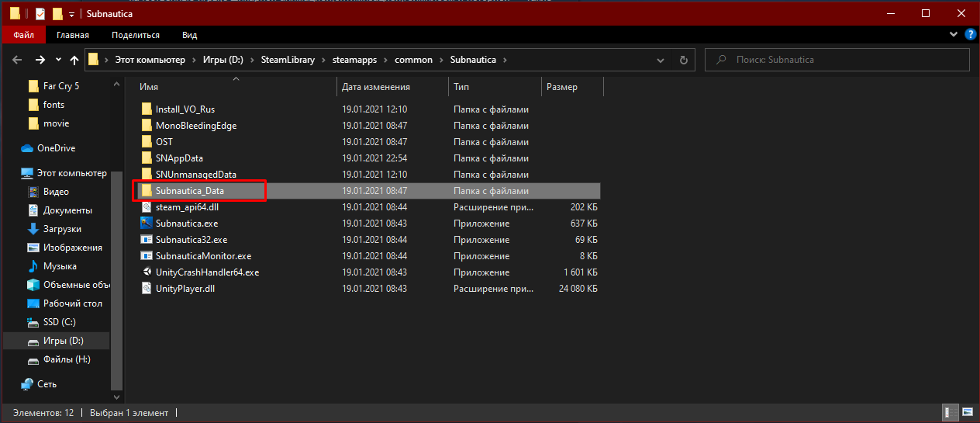The height and width of the screenshot is (423, 980).
Task: Select the Install_VO_Rus folder
Action: 185,109
